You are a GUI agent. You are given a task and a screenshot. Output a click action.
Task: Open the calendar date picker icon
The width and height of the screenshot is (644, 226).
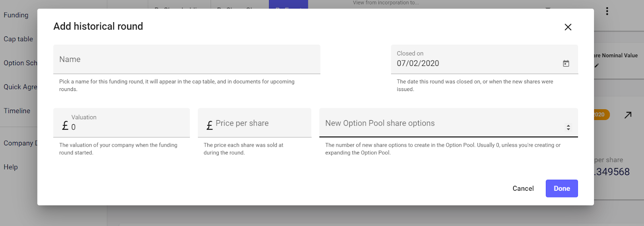click(566, 63)
